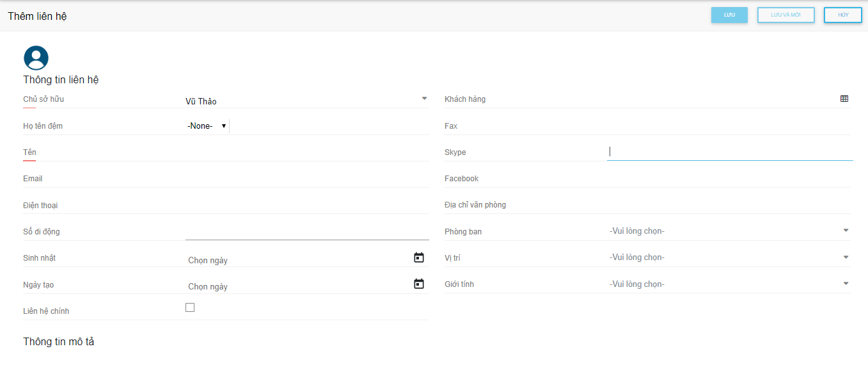
Task: Open the Khách hàng lookup table icon
Action: (844, 99)
